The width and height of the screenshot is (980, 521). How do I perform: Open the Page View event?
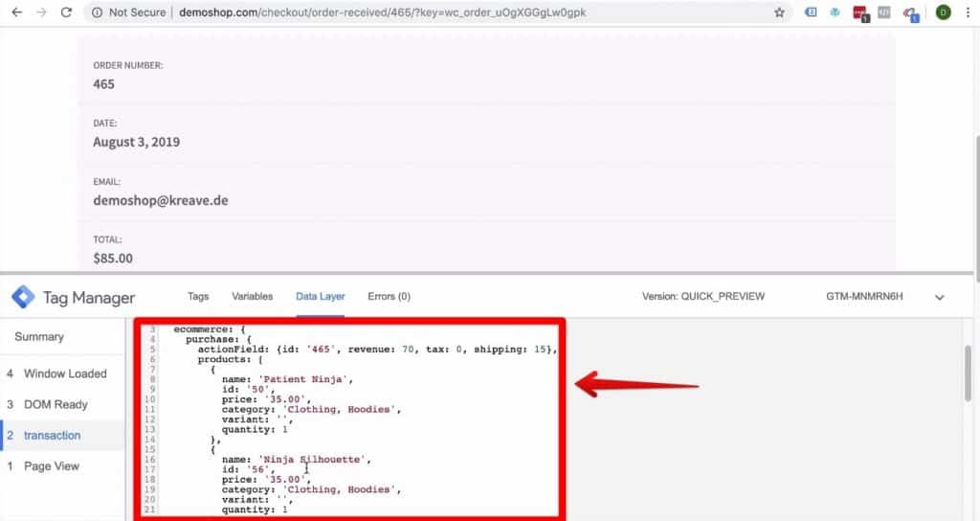(51, 466)
